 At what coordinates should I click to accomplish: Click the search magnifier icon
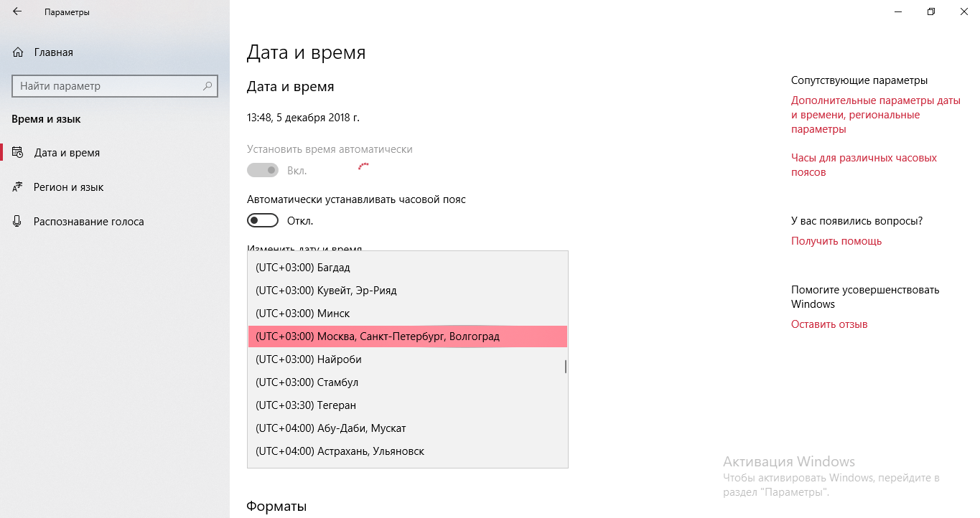click(207, 86)
